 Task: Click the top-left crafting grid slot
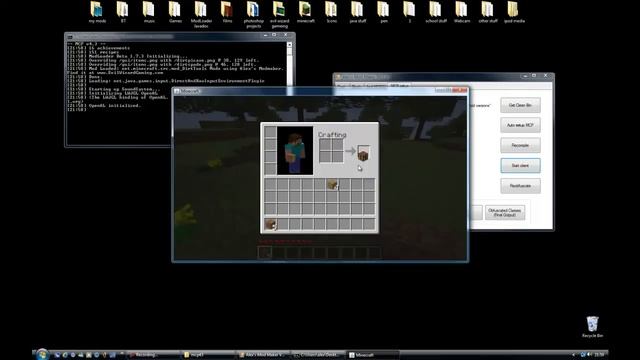325,145
